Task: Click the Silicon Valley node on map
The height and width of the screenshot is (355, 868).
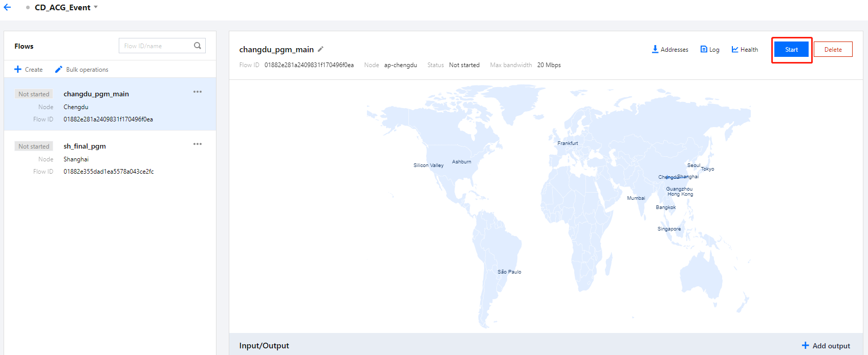Action: 428,165
